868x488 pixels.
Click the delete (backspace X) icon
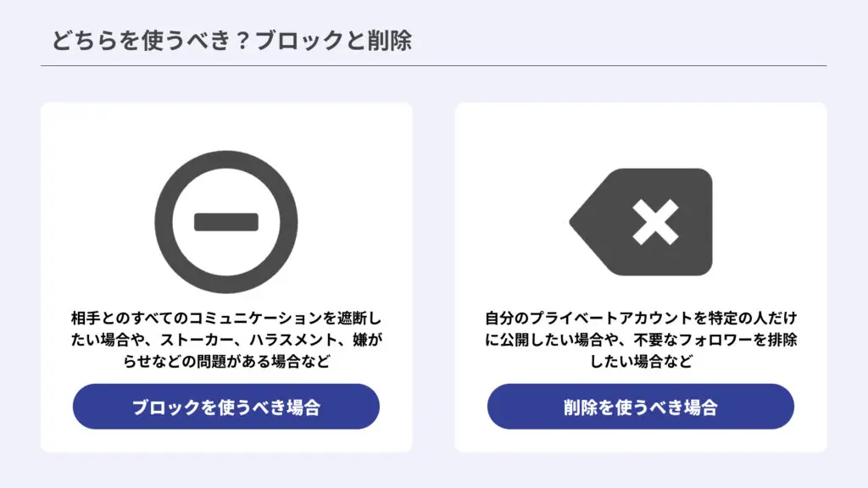pyautogui.click(x=641, y=222)
